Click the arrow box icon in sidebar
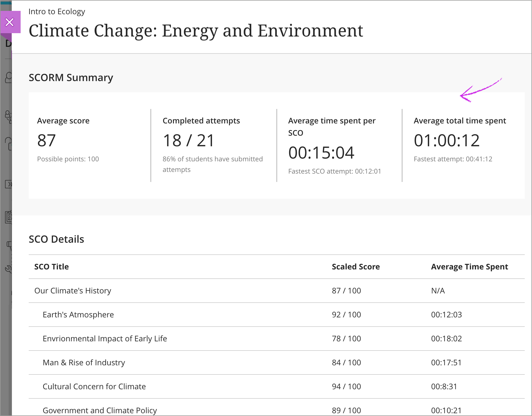Image resolution: width=532 pixels, height=416 pixels. [8, 184]
